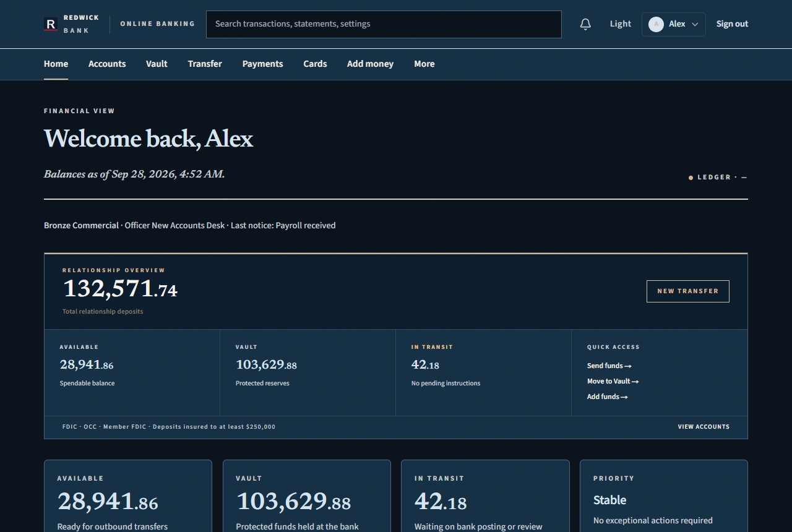Viewport: 792px width, 532px height.
Task: Switch to the Vault tab
Action: click(x=157, y=64)
